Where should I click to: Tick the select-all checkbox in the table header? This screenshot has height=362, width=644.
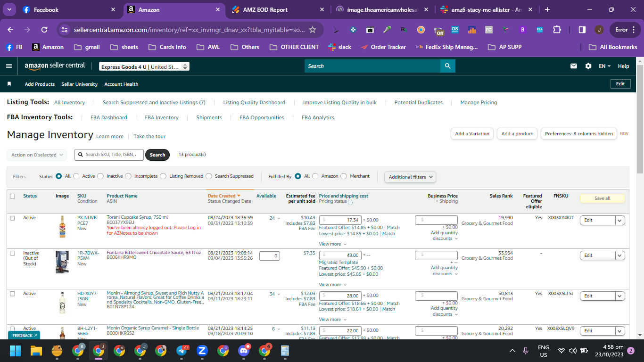[12, 196]
